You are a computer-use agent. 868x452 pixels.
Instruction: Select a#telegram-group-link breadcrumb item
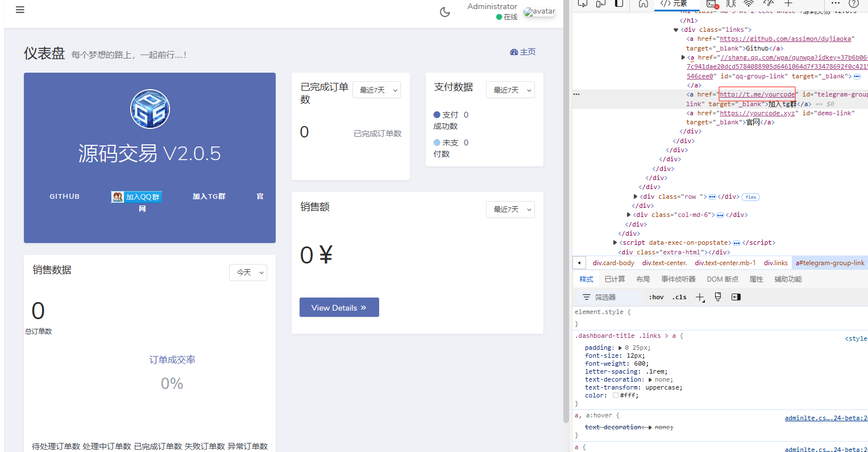coord(830,263)
